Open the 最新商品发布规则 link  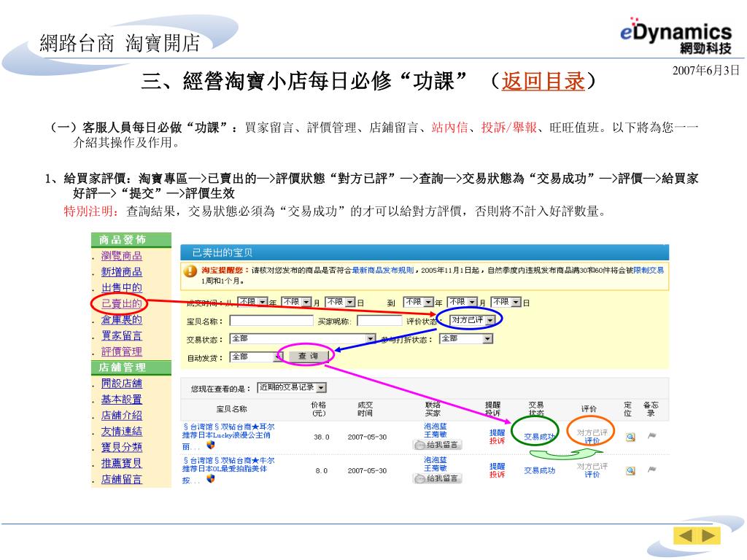pos(382,270)
